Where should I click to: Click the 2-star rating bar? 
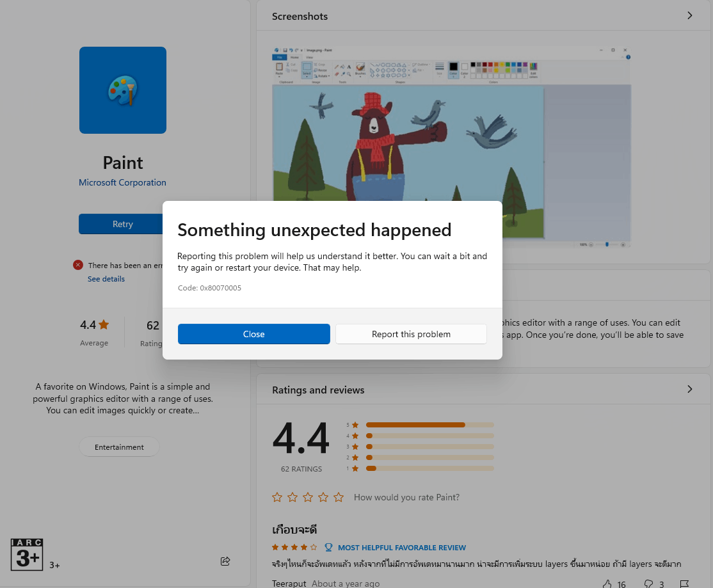[x=429, y=457]
